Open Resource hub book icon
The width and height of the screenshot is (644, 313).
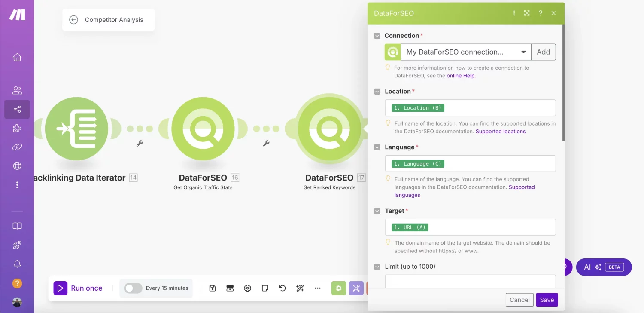(x=17, y=226)
